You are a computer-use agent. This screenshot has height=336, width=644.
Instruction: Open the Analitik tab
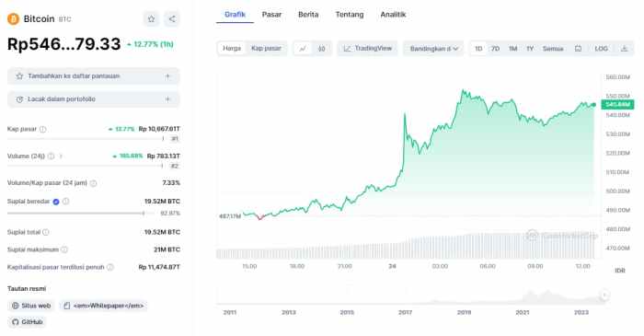(x=393, y=15)
